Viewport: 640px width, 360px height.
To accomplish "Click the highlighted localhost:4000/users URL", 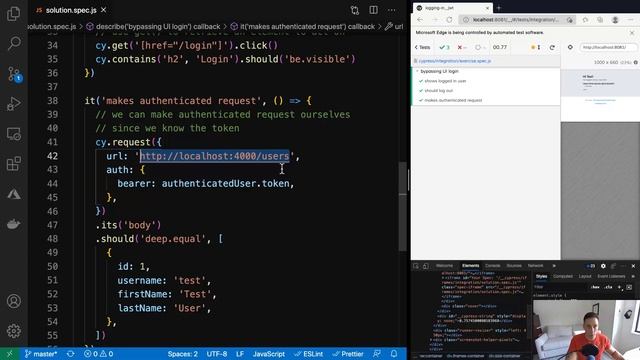I will 215,156.
